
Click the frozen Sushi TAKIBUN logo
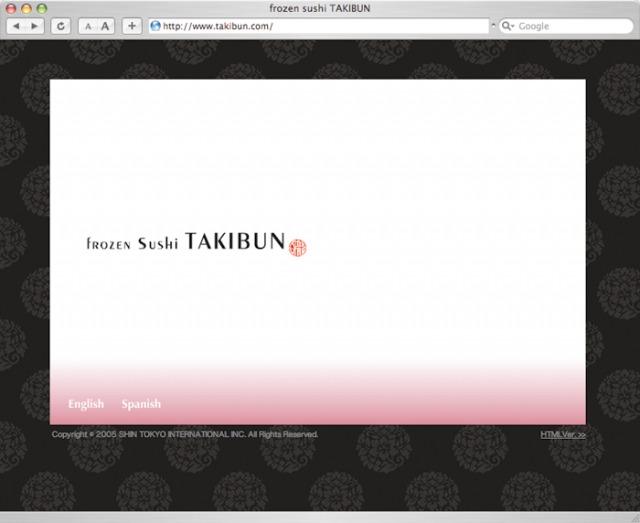196,243
